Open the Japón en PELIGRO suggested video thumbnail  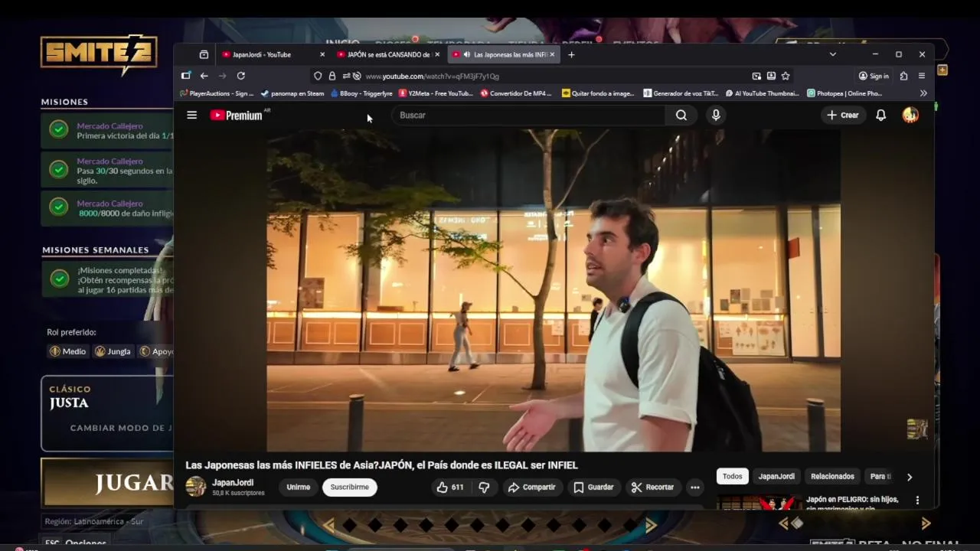(758, 503)
